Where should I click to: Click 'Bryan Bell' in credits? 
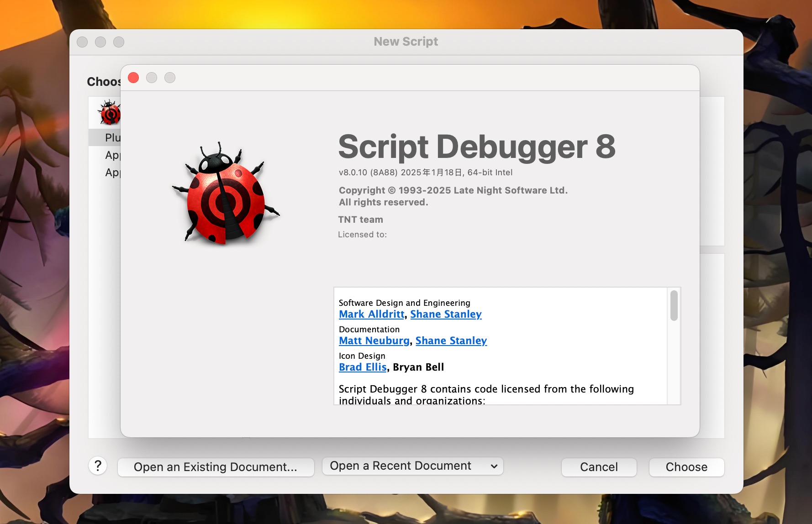coord(418,367)
